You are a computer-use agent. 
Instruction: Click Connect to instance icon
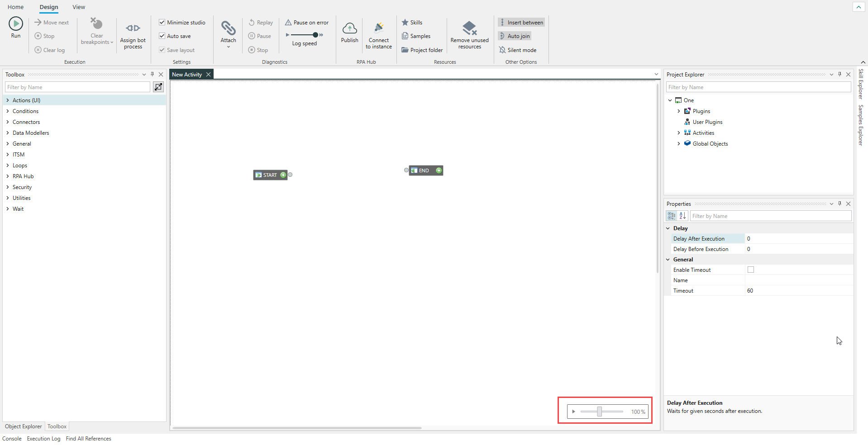coord(379,28)
